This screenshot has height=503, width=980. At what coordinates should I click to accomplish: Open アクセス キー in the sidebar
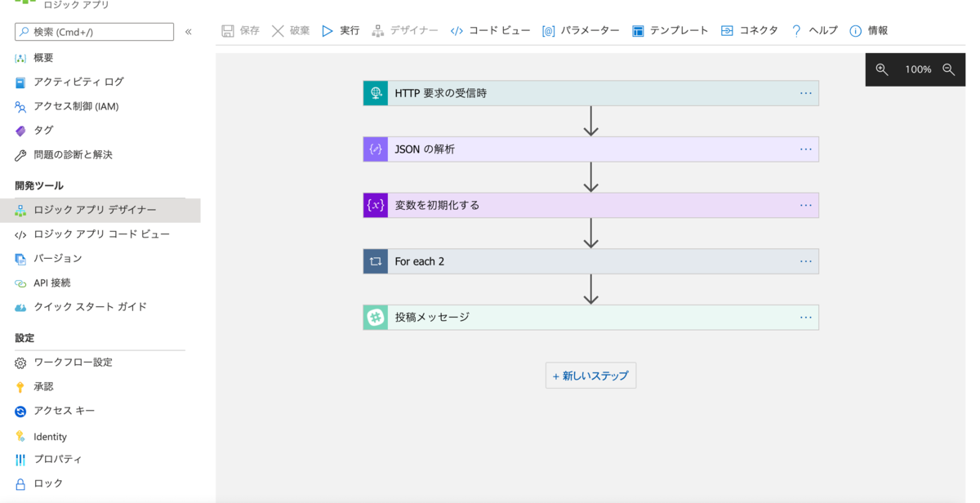[x=64, y=411]
